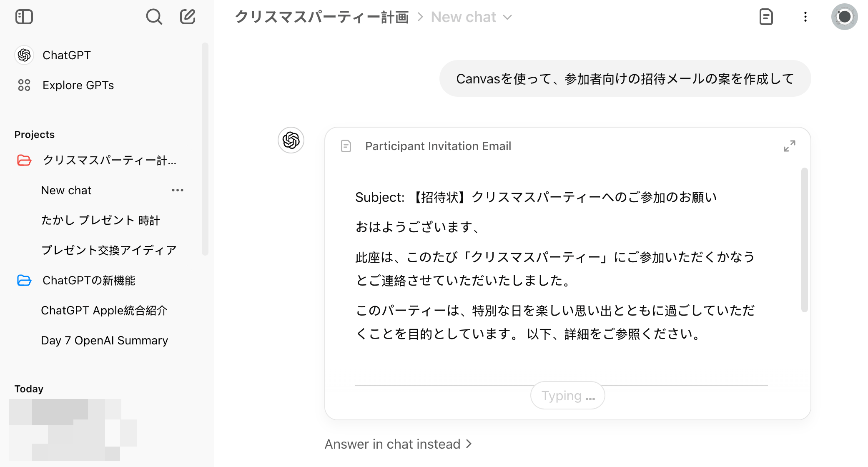Open the canvas document icon in the header
The height and width of the screenshot is (467, 868).
[x=766, y=17]
